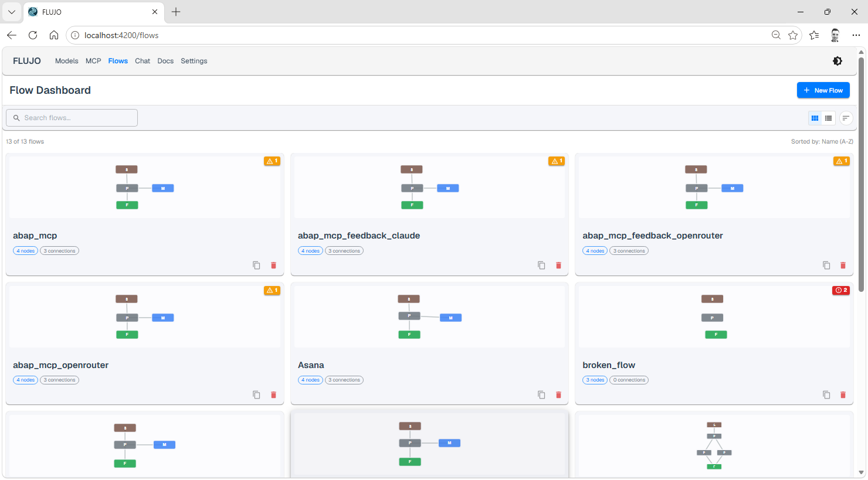Open the browser profile avatar

(835, 35)
